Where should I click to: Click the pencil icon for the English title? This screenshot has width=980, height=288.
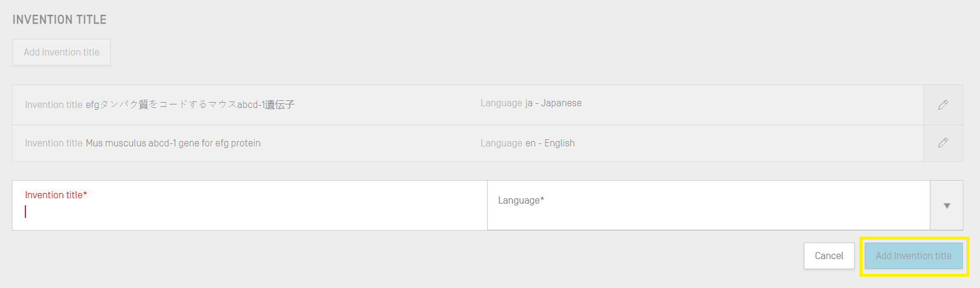point(943,143)
